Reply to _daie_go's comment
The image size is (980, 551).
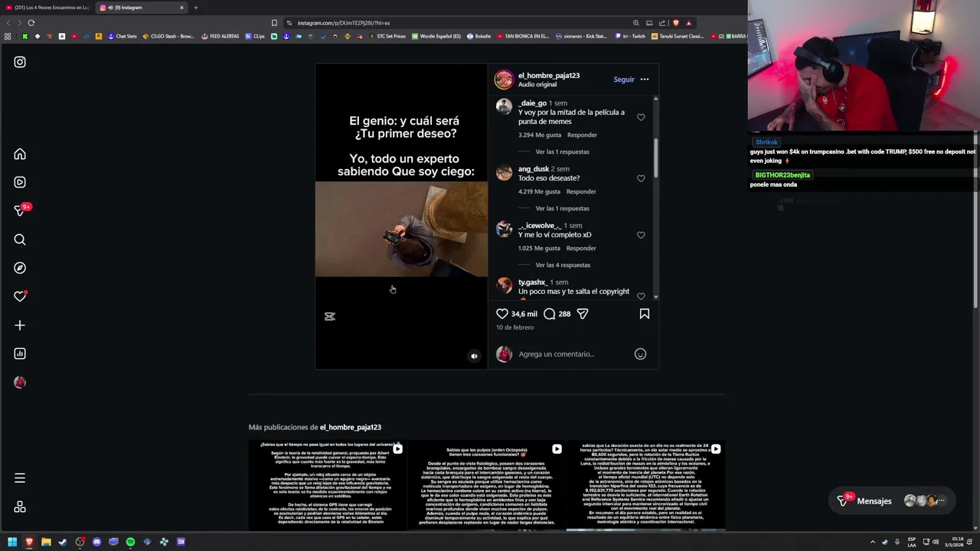coord(582,135)
